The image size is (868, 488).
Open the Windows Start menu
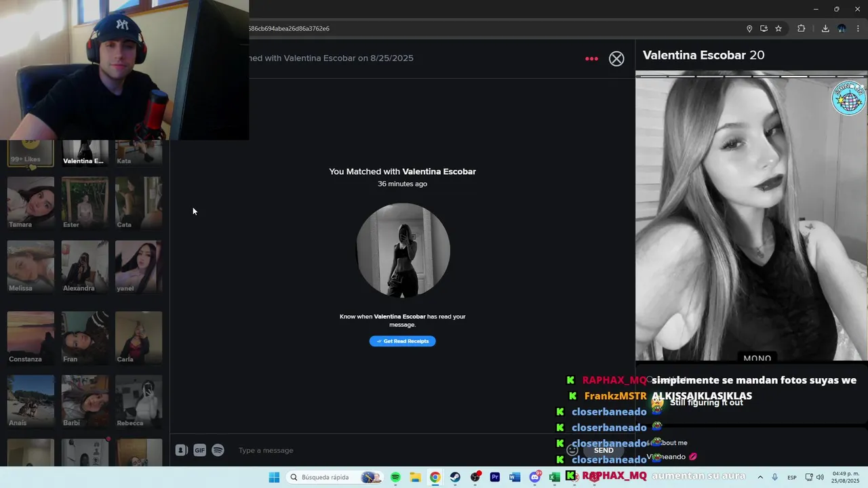point(274,477)
